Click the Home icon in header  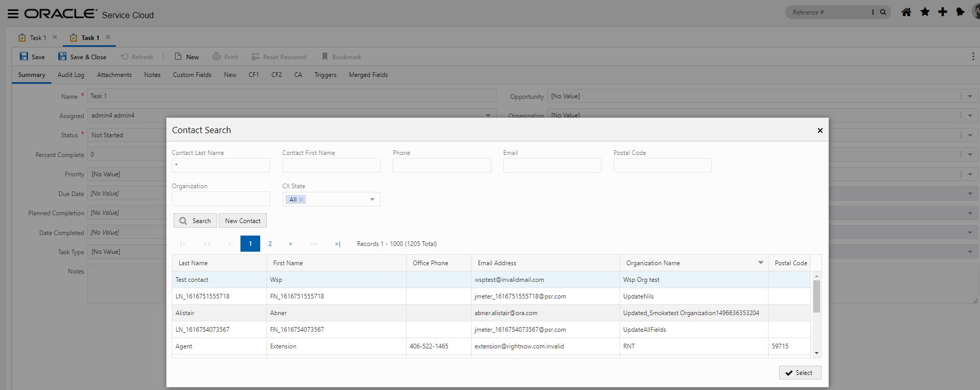pos(906,12)
